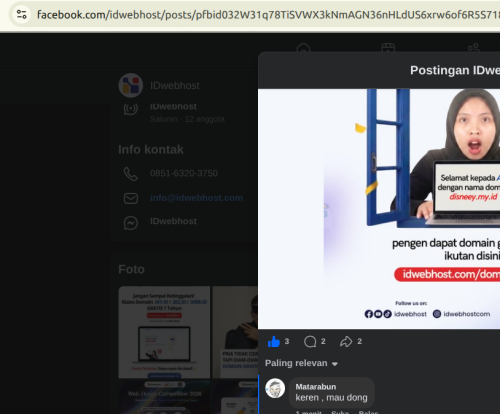The height and width of the screenshot is (414, 500).
Task: Click Matarabun's comment avatar
Action: pos(275,388)
